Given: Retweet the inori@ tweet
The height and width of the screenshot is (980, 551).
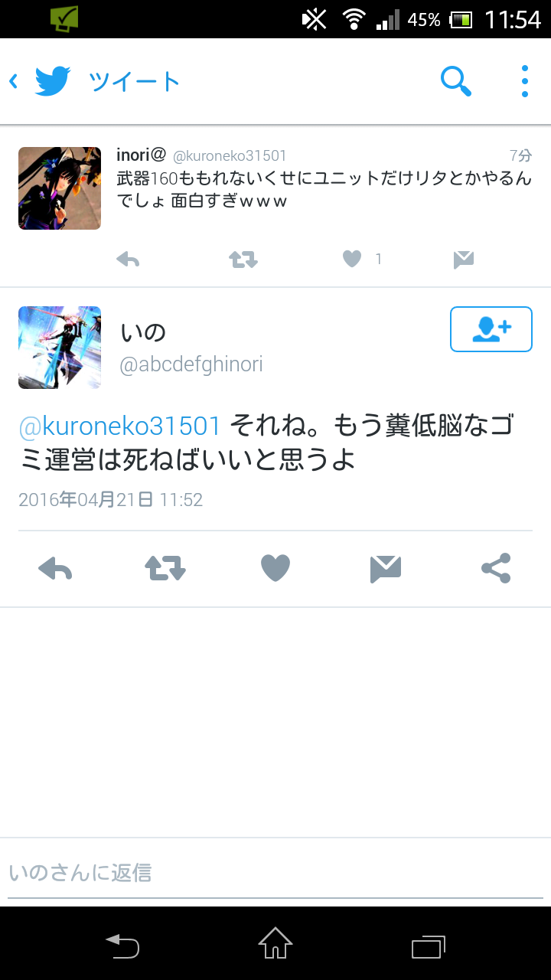Looking at the screenshot, I should click(x=243, y=260).
